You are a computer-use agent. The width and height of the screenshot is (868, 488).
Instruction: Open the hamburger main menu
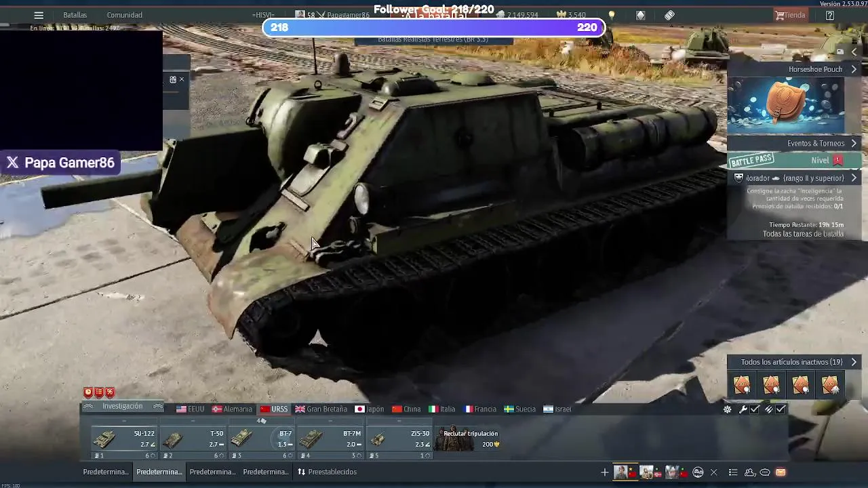[x=39, y=15]
